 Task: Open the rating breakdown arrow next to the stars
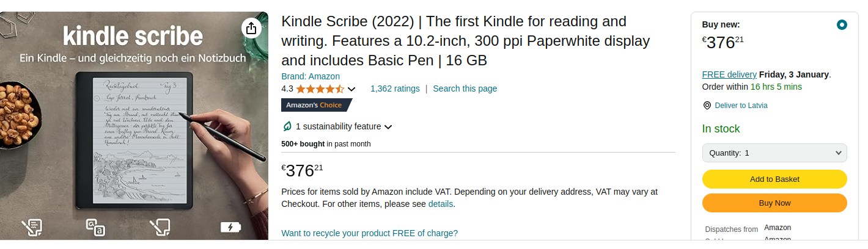(x=351, y=89)
